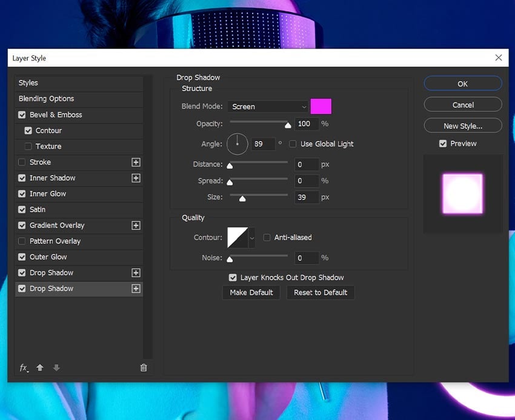Select the Satin effect row label
This screenshot has width=515, height=420.
[38, 209]
